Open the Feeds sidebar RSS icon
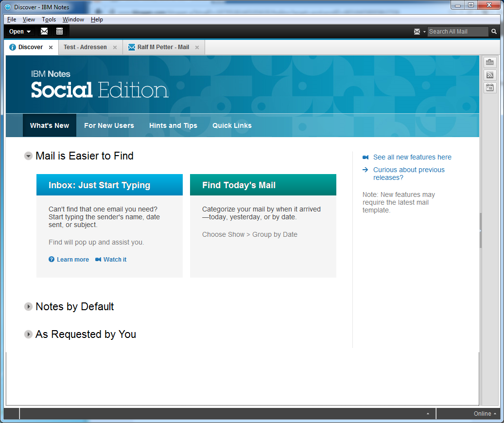Image resolution: width=504 pixels, height=423 pixels. (489, 75)
